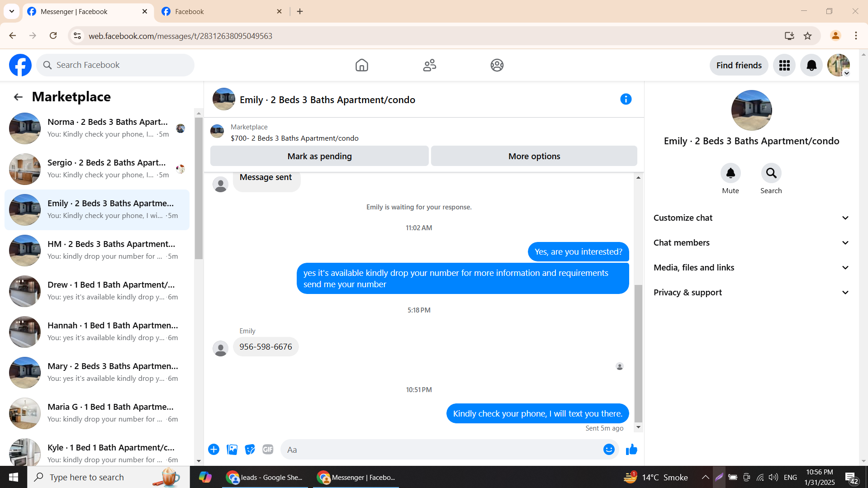This screenshot has height=488, width=868.
Task: Click the chat messages scrollbar thumb
Action: click(638, 353)
